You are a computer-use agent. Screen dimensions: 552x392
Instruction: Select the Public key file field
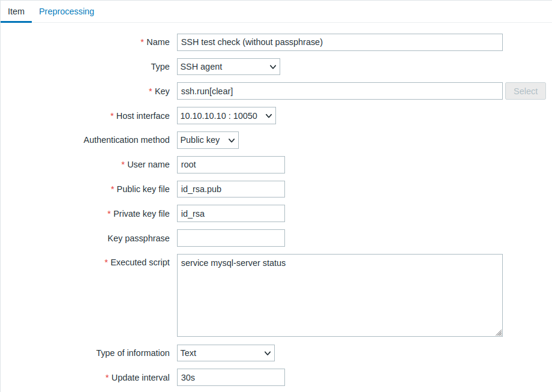click(231, 189)
